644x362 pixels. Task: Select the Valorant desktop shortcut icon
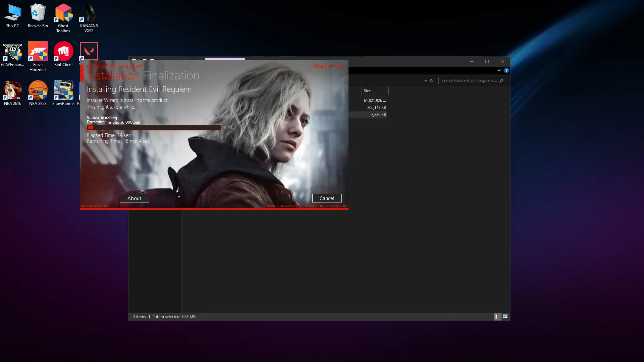(x=89, y=51)
